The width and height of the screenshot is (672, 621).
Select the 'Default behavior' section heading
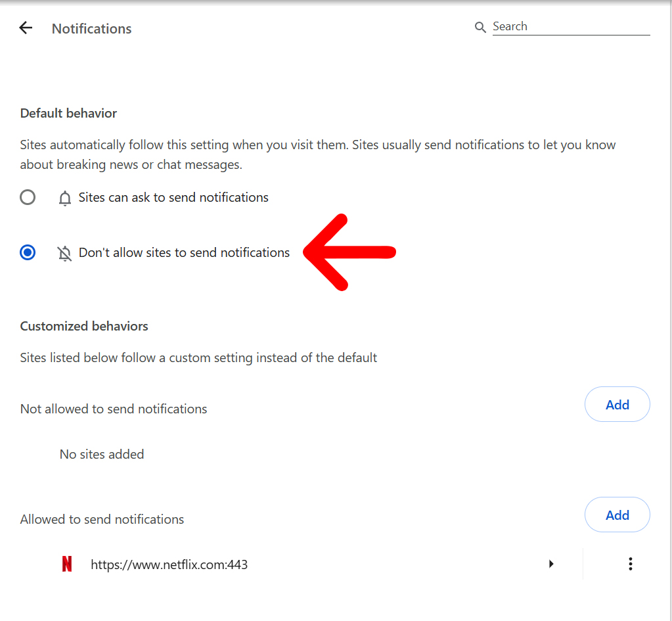point(68,113)
